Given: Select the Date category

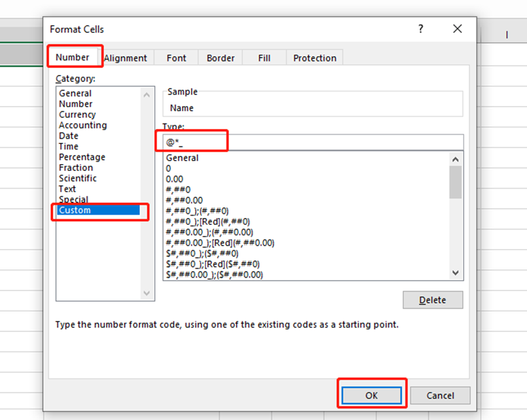Looking at the screenshot, I should click(x=69, y=136).
